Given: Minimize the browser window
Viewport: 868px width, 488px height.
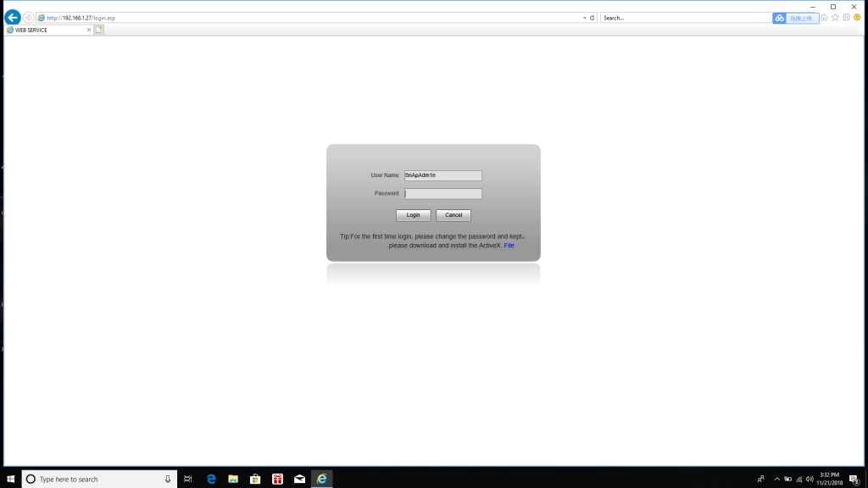Looking at the screenshot, I should tap(813, 7).
